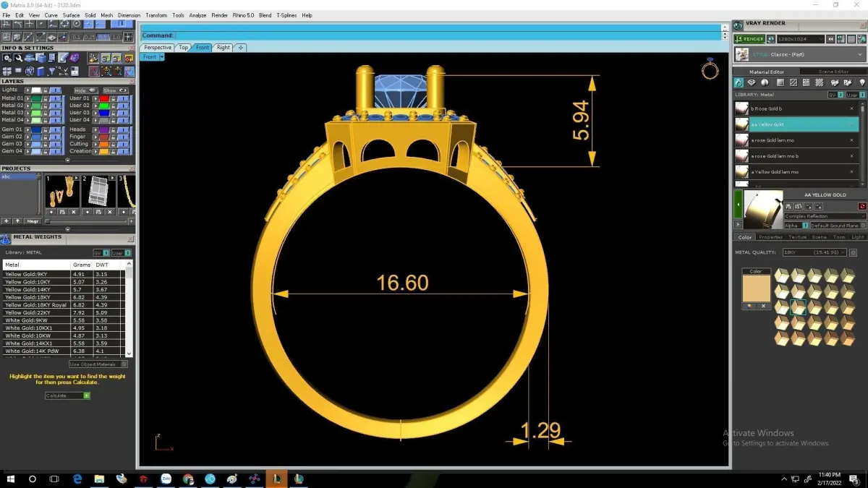868x488 pixels.
Task: Open the light bulb lighting icon
Action: pyautogui.click(x=862, y=82)
